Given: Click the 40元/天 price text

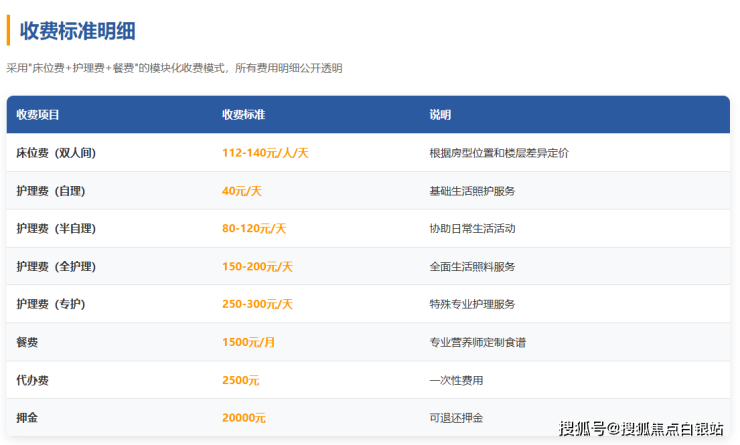Looking at the screenshot, I should pyautogui.click(x=242, y=191).
